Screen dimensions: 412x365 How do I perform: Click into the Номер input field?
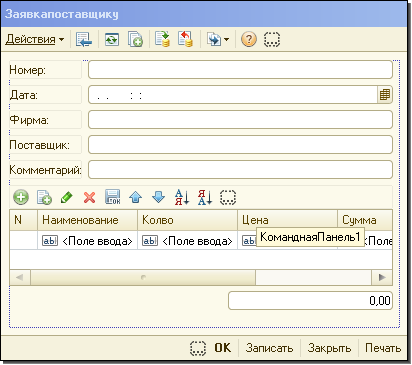[240, 70]
